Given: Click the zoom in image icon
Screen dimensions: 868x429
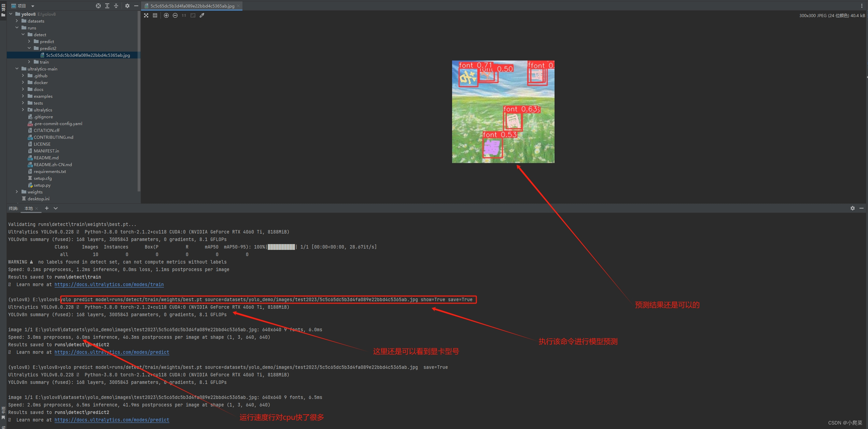Looking at the screenshot, I should pyautogui.click(x=166, y=15).
